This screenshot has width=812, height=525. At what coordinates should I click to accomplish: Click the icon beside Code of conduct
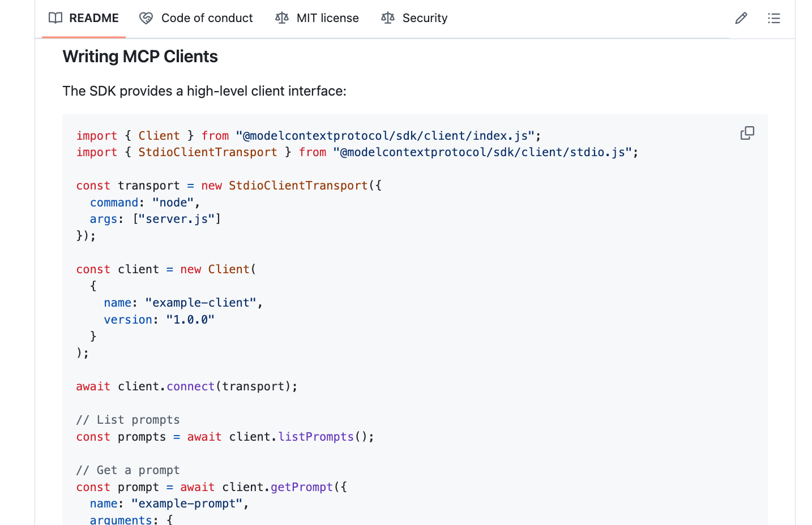(x=146, y=18)
